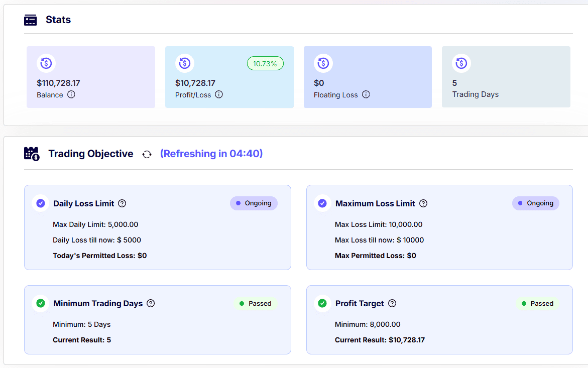This screenshot has height=368, width=588.
Task: Click the dollar icon on the Trading Days card
Action: click(461, 63)
